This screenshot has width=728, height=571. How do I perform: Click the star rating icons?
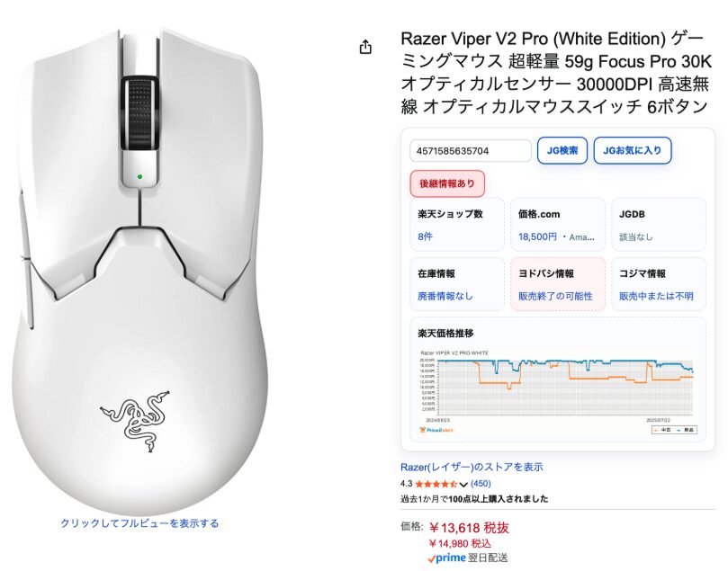(436, 484)
